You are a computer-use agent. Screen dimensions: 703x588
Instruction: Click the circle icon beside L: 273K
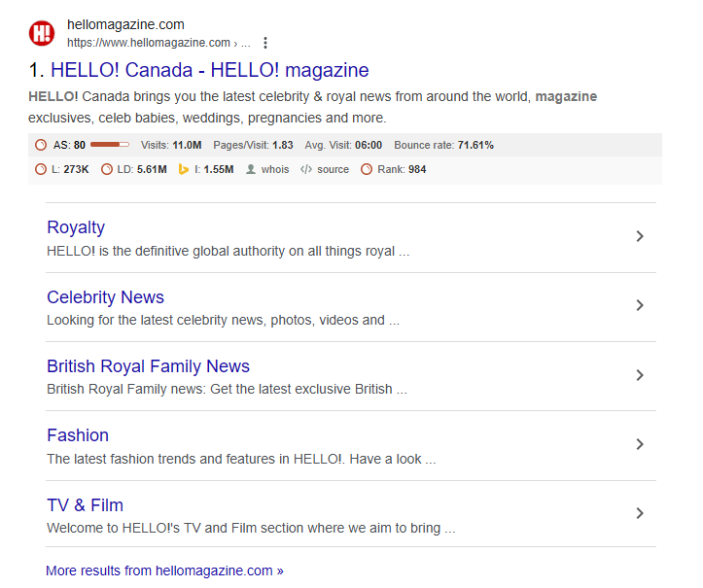[x=41, y=169]
